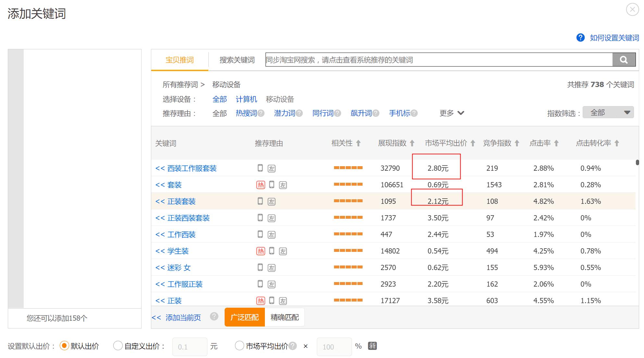Click the 热 hot badge beside 套装

coord(260,184)
